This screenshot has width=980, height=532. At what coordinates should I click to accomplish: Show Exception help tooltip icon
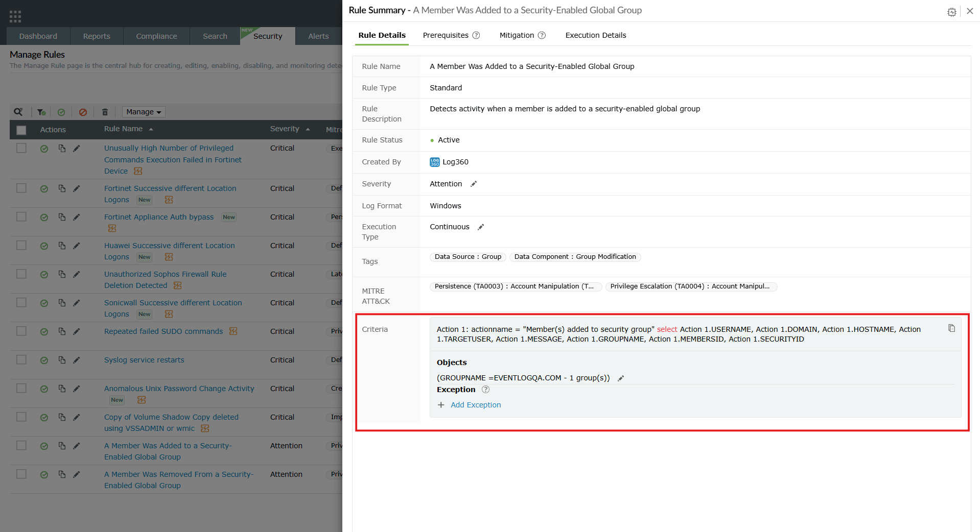coord(486,390)
